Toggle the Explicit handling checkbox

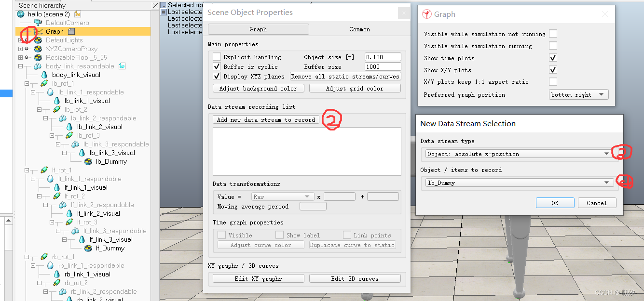(x=217, y=56)
